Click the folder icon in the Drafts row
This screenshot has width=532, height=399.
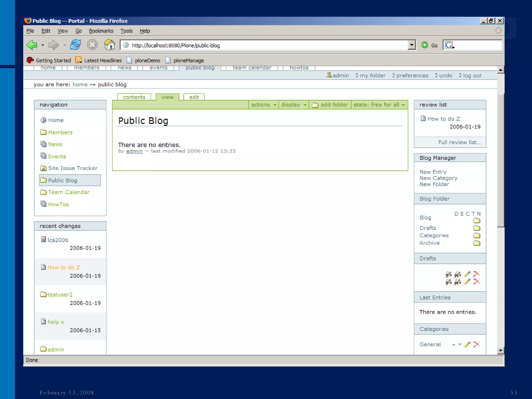click(x=477, y=228)
